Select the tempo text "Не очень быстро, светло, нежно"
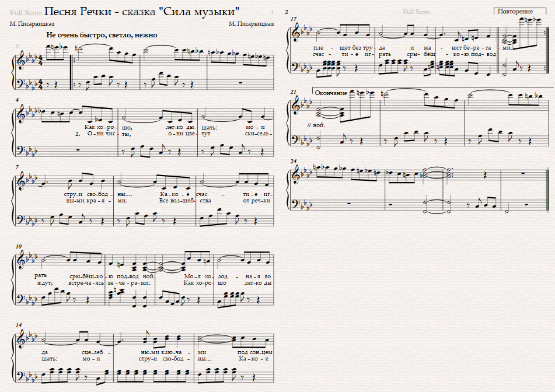Viewport: 555px width, 392px height. (102, 35)
